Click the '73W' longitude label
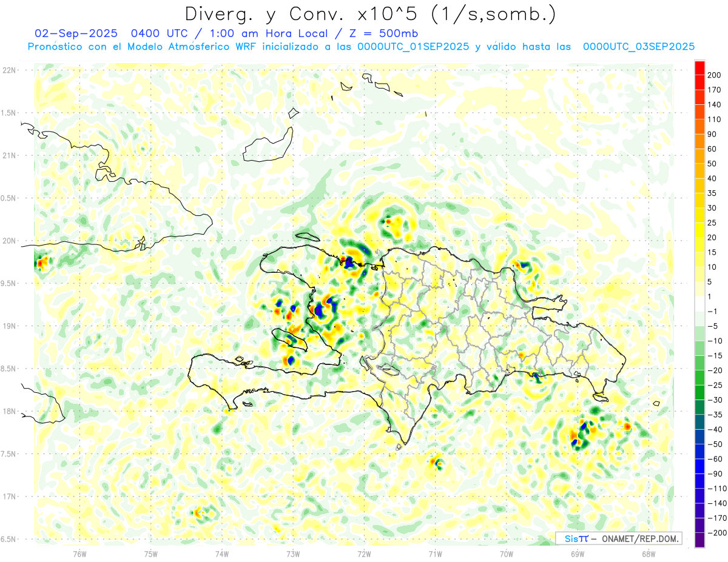Viewport: 728px width, 562px height. click(293, 554)
